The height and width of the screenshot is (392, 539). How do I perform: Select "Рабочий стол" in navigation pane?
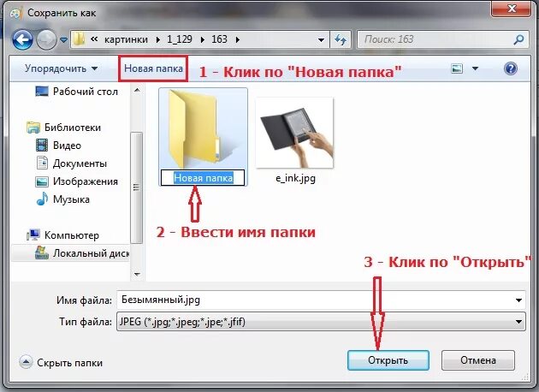coord(76,92)
